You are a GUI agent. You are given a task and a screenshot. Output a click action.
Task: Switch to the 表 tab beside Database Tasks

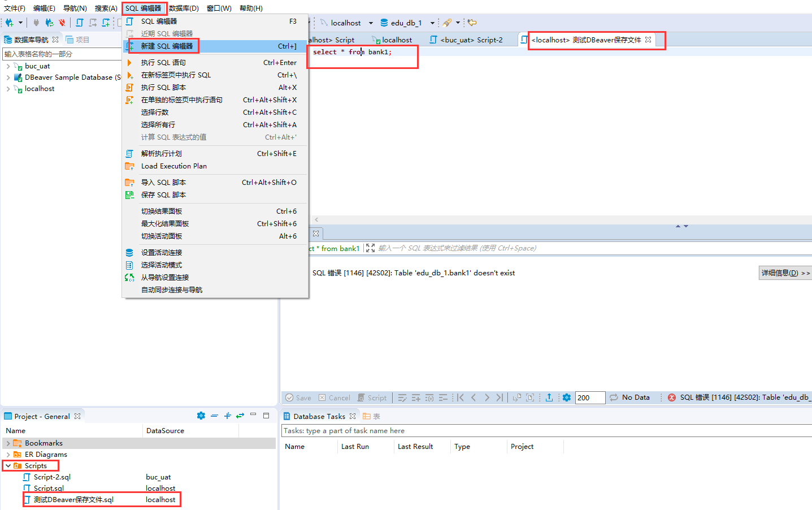tap(372, 416)
